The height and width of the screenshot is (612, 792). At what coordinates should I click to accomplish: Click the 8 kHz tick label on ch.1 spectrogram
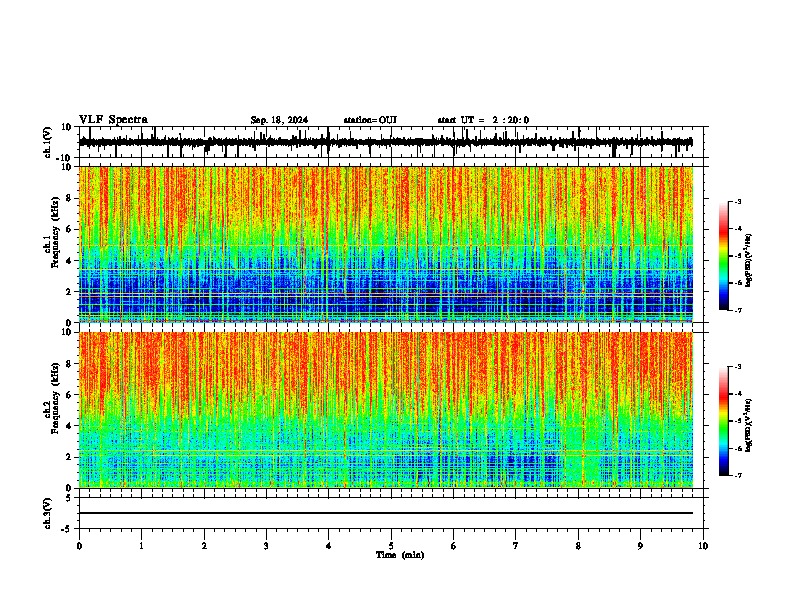(70, 198)
